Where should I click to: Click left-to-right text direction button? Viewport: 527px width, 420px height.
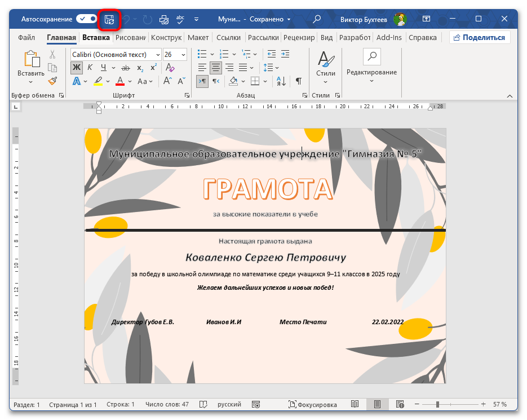coord(202,81)
